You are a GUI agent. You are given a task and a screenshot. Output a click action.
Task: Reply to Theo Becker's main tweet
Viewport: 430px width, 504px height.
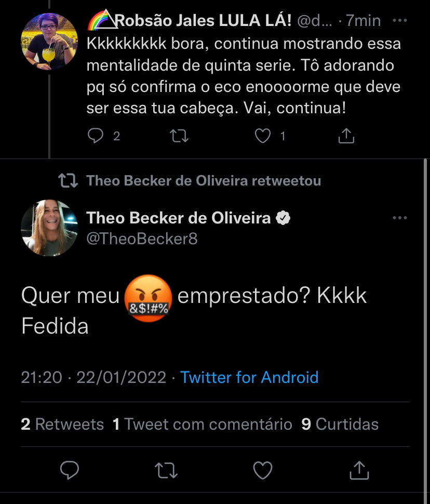(70, 471)
